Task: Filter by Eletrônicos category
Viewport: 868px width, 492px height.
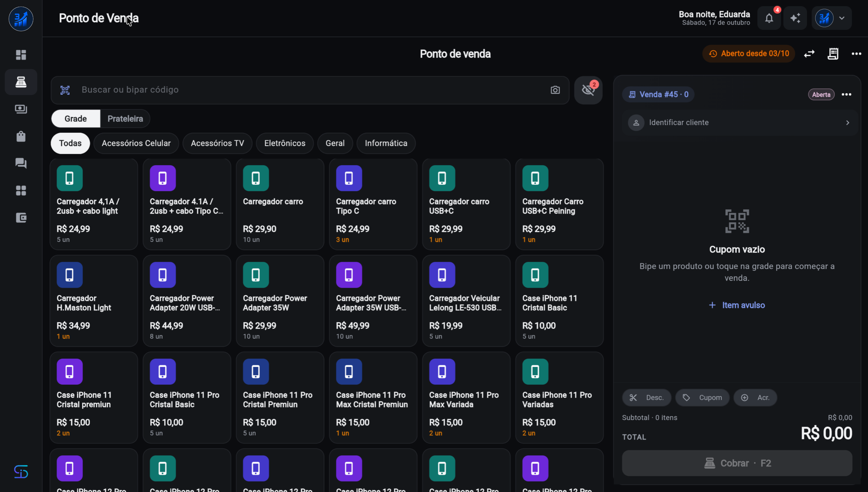Action: (x=285, y=143)
